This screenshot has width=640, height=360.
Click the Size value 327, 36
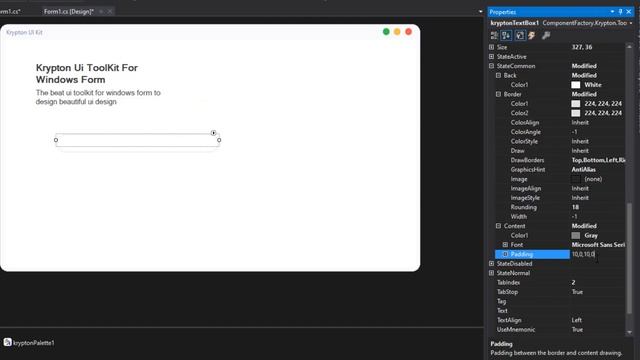(x=582, y=47)
